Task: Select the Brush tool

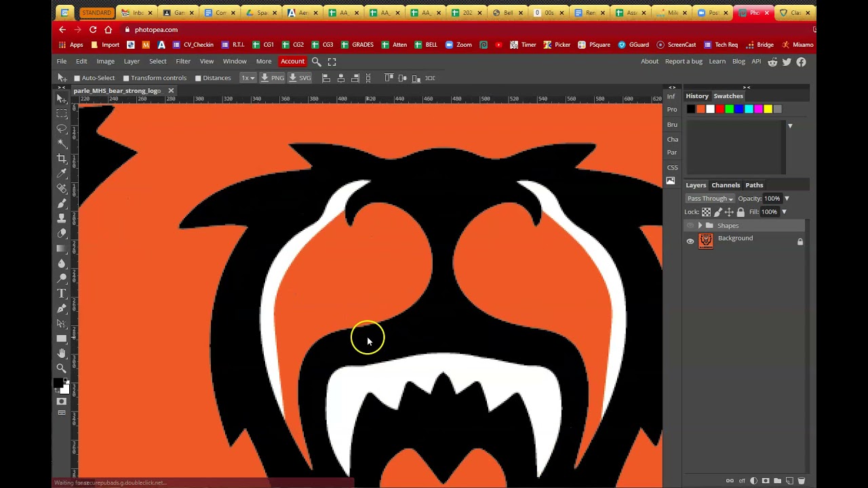Action: click(x=62, y=203)
